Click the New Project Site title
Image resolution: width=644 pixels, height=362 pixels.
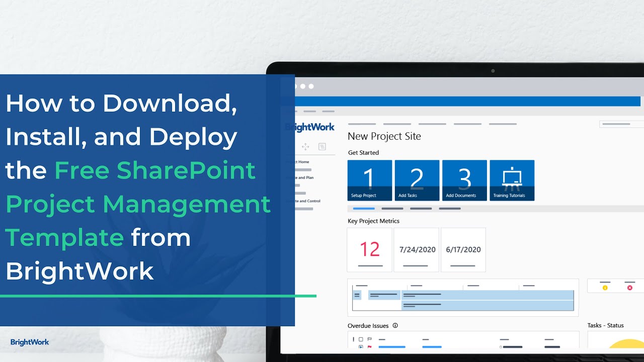[384, 136]
